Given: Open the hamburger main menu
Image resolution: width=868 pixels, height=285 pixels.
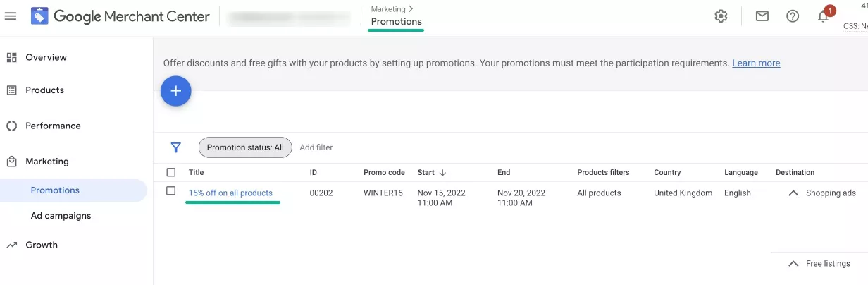Looking at the screenshot, I should [11, 16].
